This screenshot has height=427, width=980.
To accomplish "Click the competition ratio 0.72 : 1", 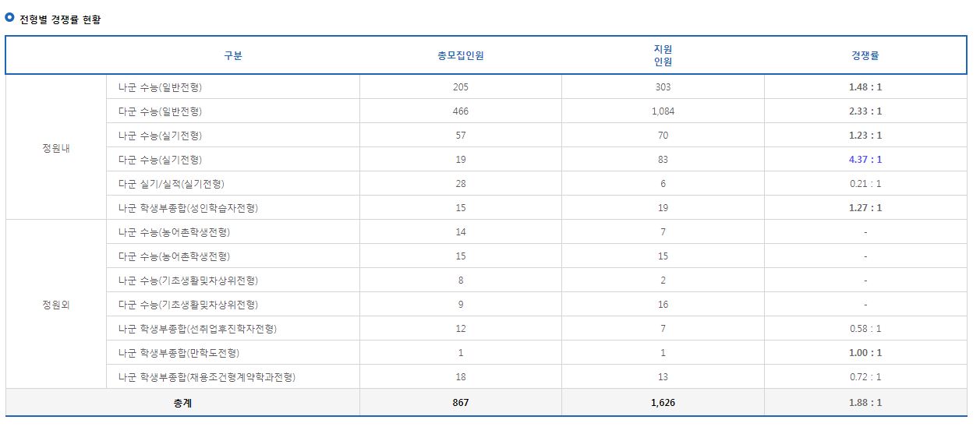I will click(x=865, y=377).
